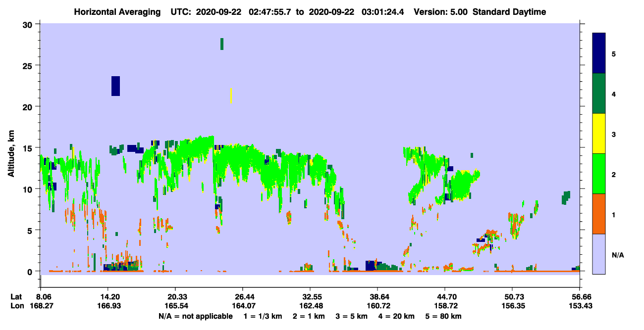The image size is (644, 330).
Task: Click the dark green mark near 28 km altitude
Action: click(222, 44)
